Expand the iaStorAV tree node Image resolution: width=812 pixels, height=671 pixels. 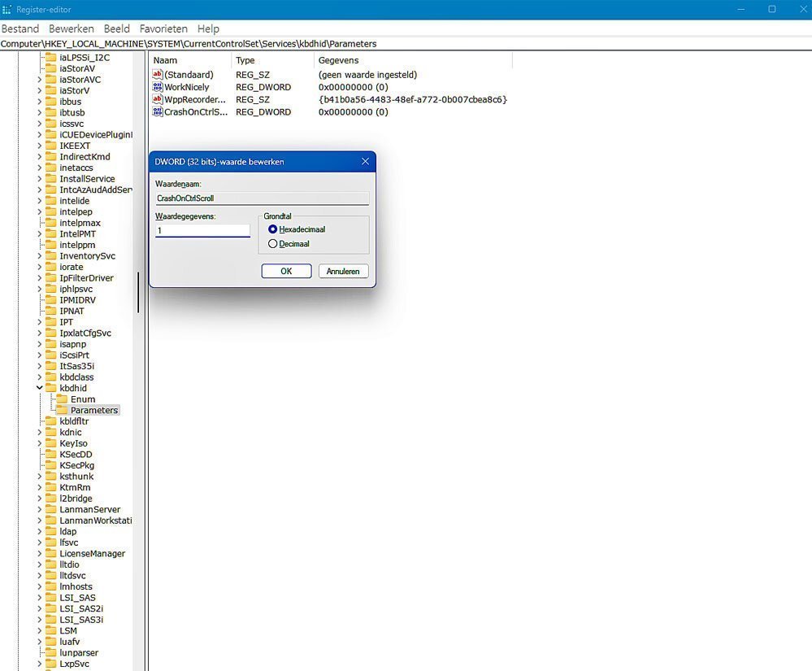(39, 68)
